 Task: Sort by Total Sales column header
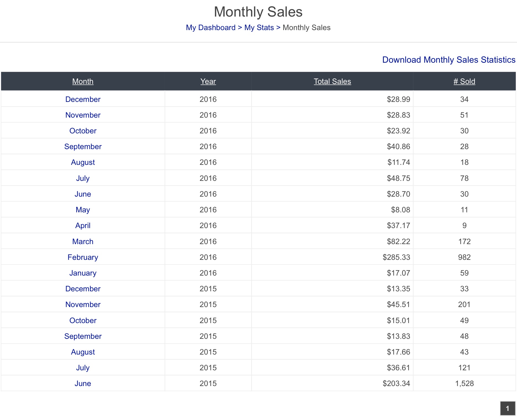click(x=332, y=81)
